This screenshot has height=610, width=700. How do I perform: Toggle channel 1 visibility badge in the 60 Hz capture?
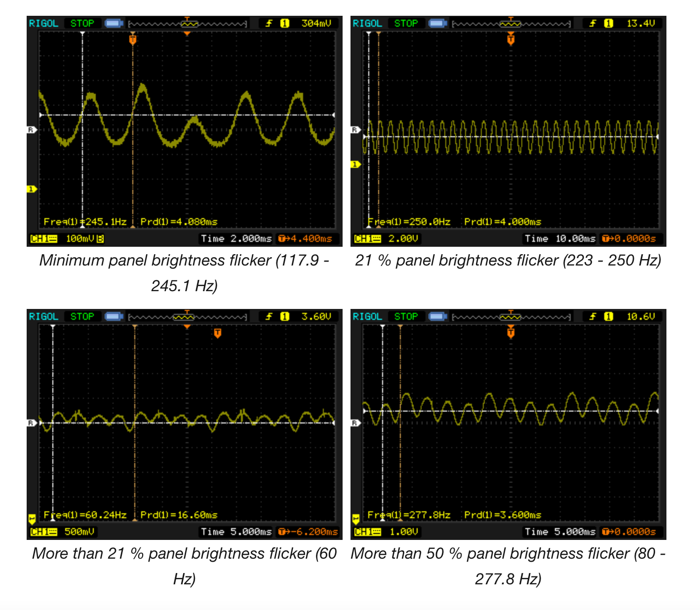[31, 518]
